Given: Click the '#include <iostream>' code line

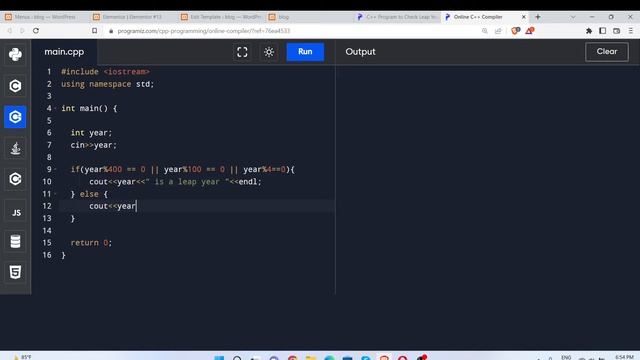Looking at the screenshot, I should click(x=105, y=71).
